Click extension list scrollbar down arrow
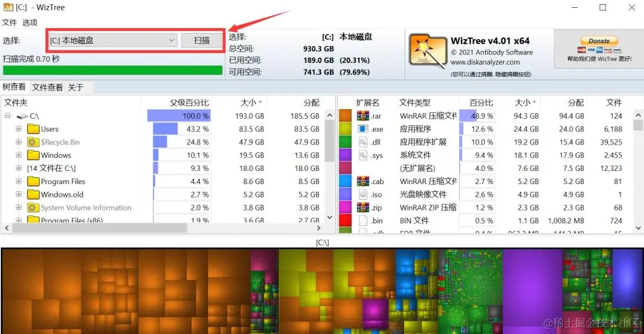The width and height of the screenshot is (644, 334). tap(638, 228)
